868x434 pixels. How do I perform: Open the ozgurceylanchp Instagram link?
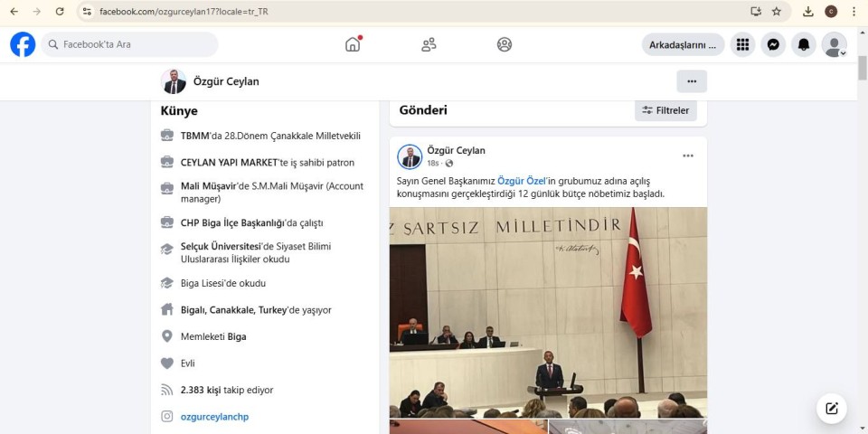215,417
